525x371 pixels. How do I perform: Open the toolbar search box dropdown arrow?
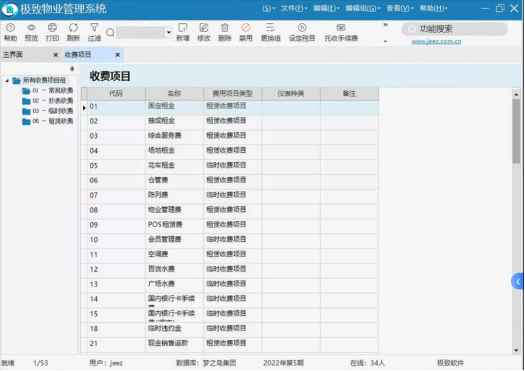coord(169,32)
